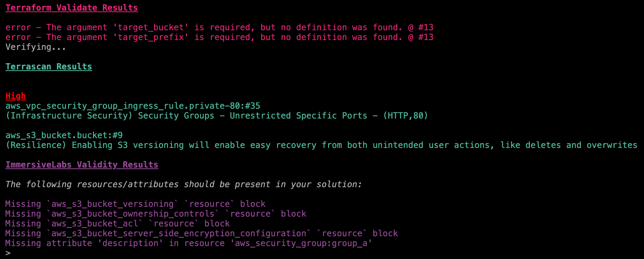Viewport: 644px width, 259px height.
Task: Click the Verifying... status text
Action: pos(36,47)
